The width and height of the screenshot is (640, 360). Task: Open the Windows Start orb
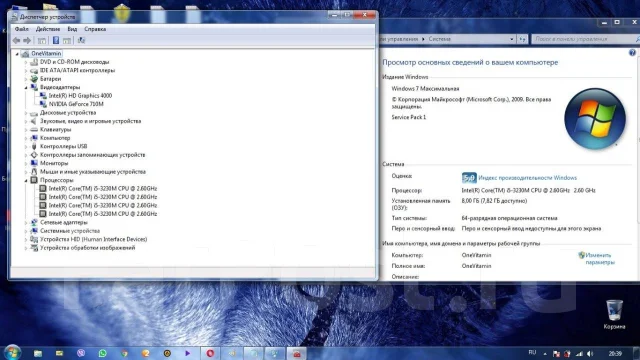pyautogui.click(x=12, y=353)
